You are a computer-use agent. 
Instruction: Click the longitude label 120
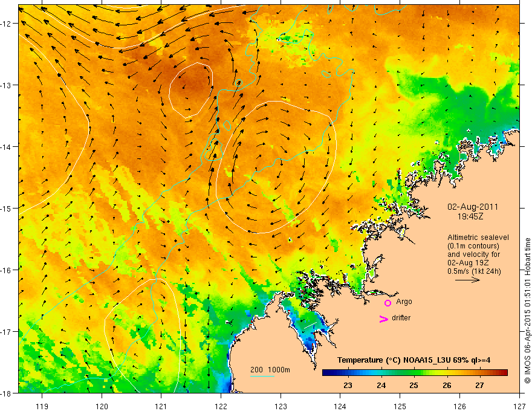click(102, 406)
